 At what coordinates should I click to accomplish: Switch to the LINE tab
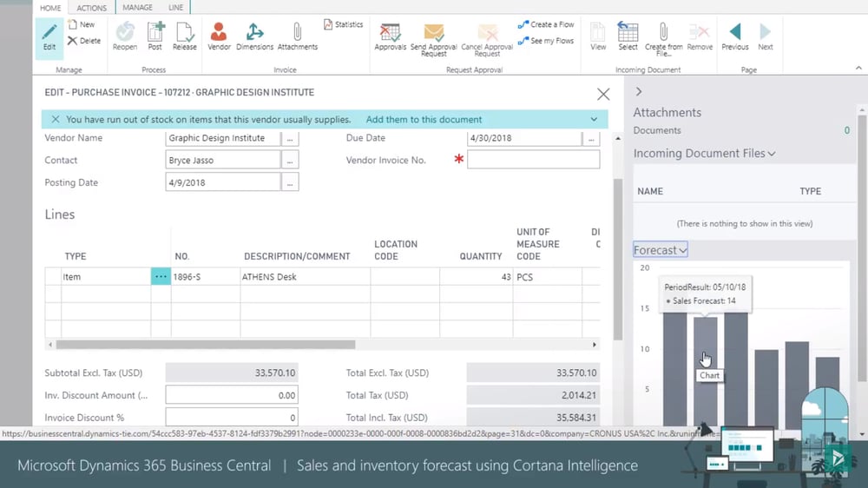[x=175, y=7]
